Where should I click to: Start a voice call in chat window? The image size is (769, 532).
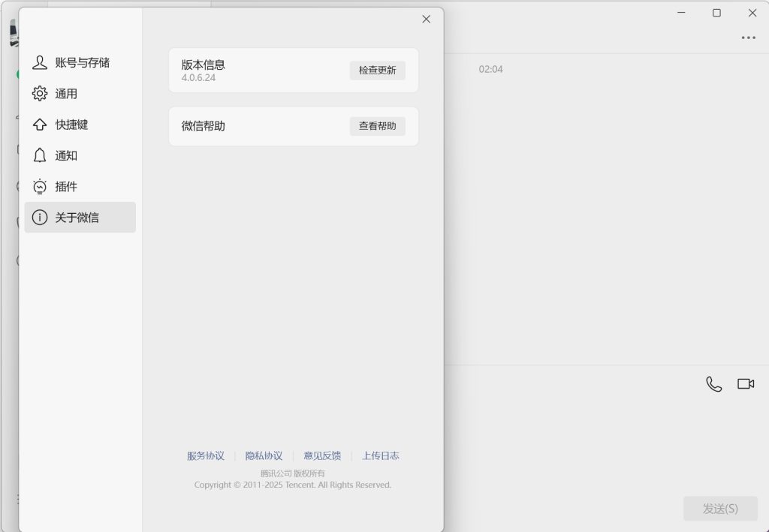[713, 384]
